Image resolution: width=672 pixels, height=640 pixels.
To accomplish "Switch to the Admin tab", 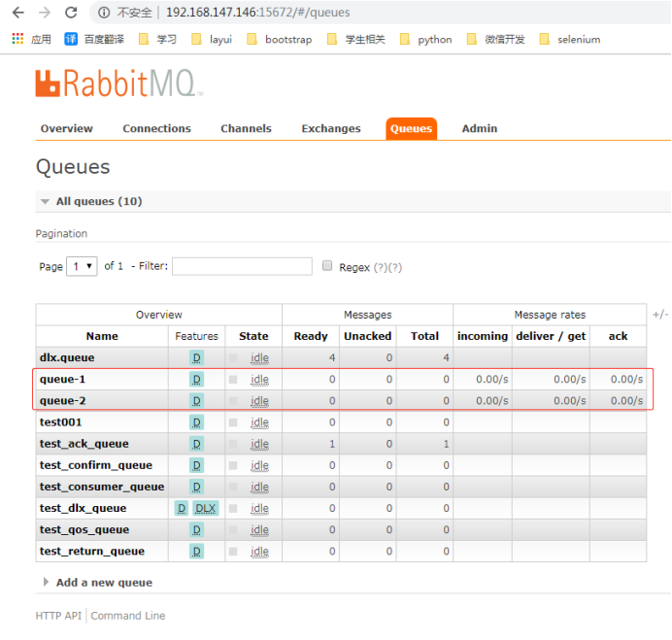I will [x=480, y=128].
